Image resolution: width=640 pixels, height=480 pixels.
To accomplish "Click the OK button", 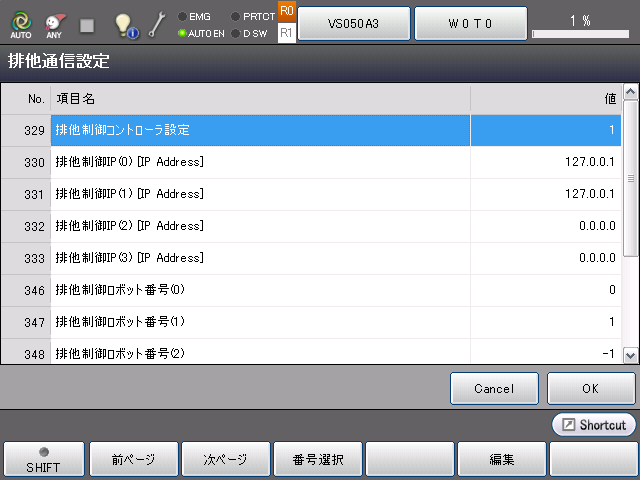I will tap(590, 388).
